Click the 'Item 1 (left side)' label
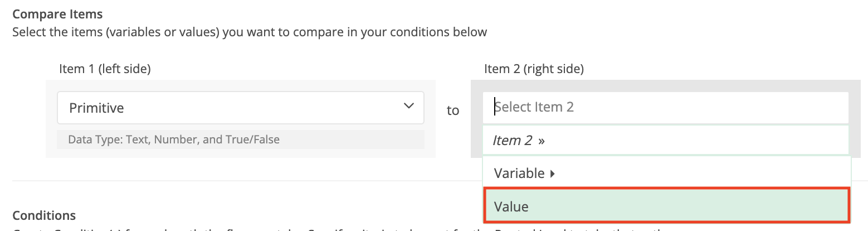The image size is (868, 231). point(105,69)
